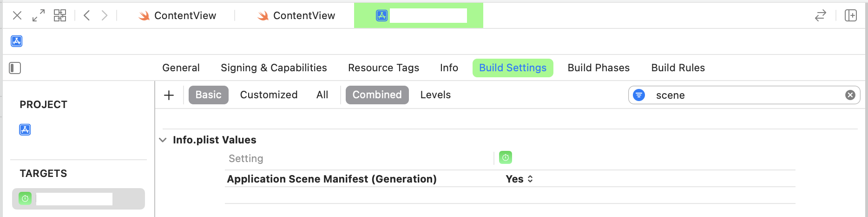The width and height of the screenshot is (868, 217).
Task: Add a build setting with plus button
Action: (x=169, y=95)
